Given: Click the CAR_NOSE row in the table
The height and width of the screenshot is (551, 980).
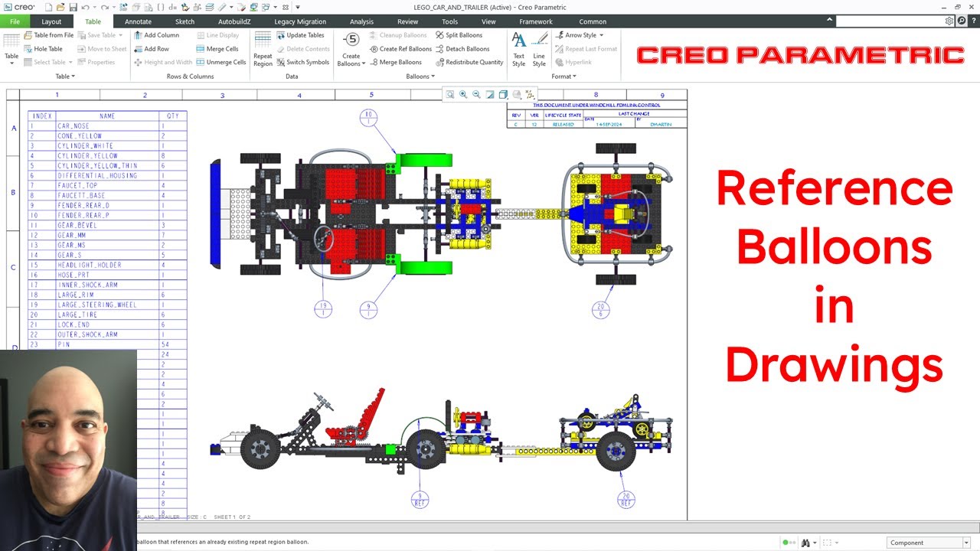Looking at the screenshot, I should (x=107, y=126).
